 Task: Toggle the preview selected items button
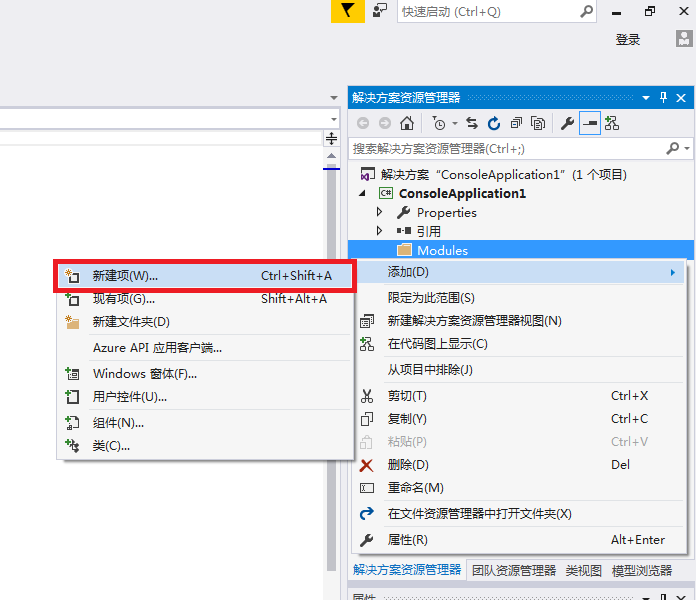point(590,123)
